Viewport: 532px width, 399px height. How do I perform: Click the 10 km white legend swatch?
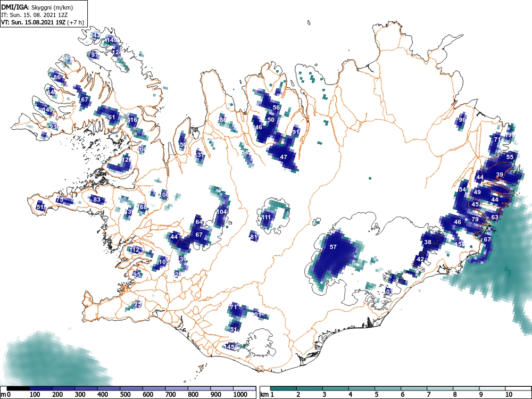518,388
